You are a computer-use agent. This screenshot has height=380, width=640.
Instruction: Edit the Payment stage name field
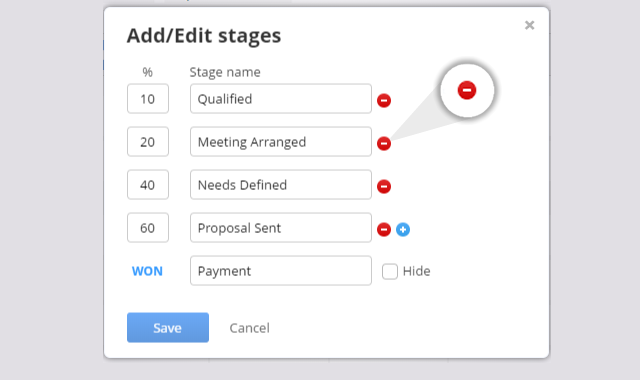coord(281,271)
